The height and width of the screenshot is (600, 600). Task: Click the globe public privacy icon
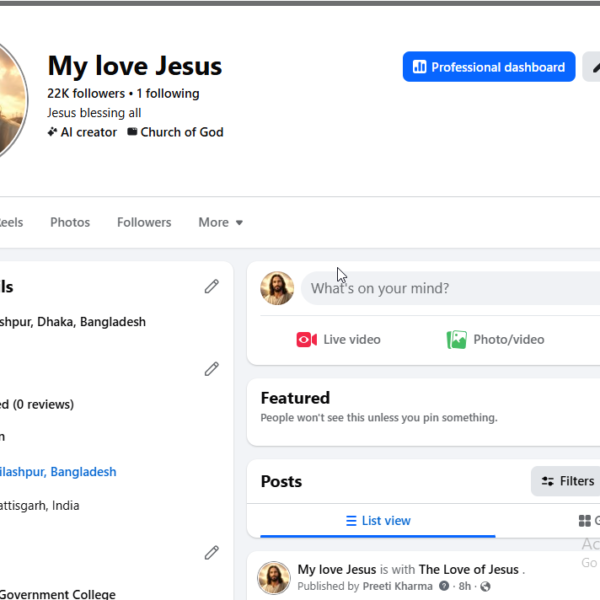point(485,586)
